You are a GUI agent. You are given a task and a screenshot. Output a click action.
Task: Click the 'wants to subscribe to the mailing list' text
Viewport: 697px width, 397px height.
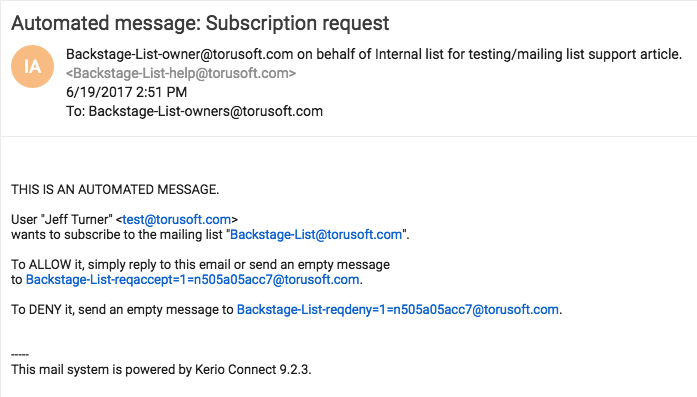pos(117,234)
